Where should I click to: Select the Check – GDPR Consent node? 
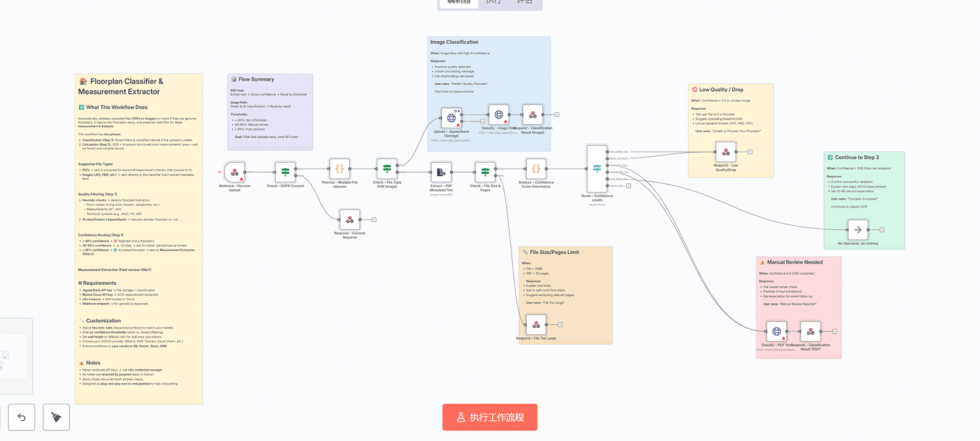pos(285,172)
